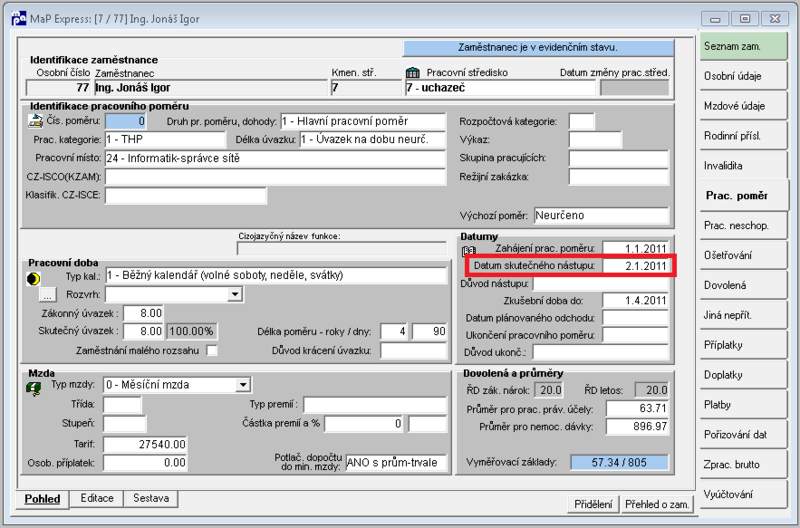
Task: Click the Skutečný úvazek field
Action: 143,331
